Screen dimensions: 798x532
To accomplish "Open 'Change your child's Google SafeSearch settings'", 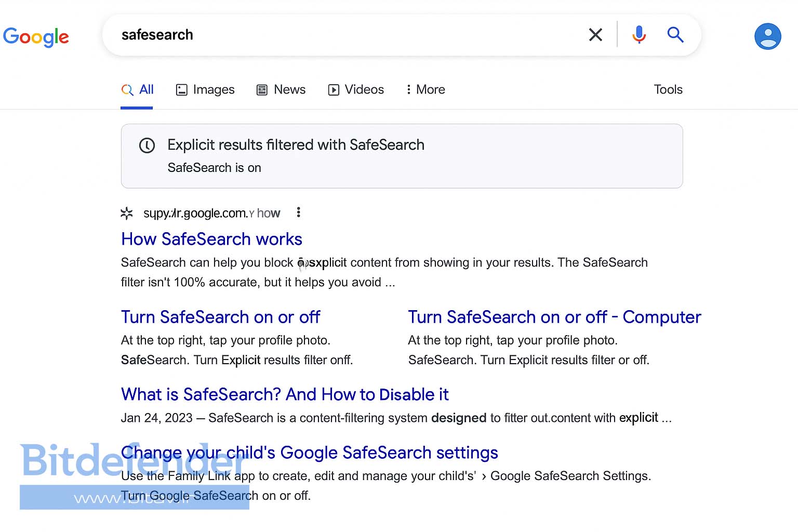I will (310, 453).
